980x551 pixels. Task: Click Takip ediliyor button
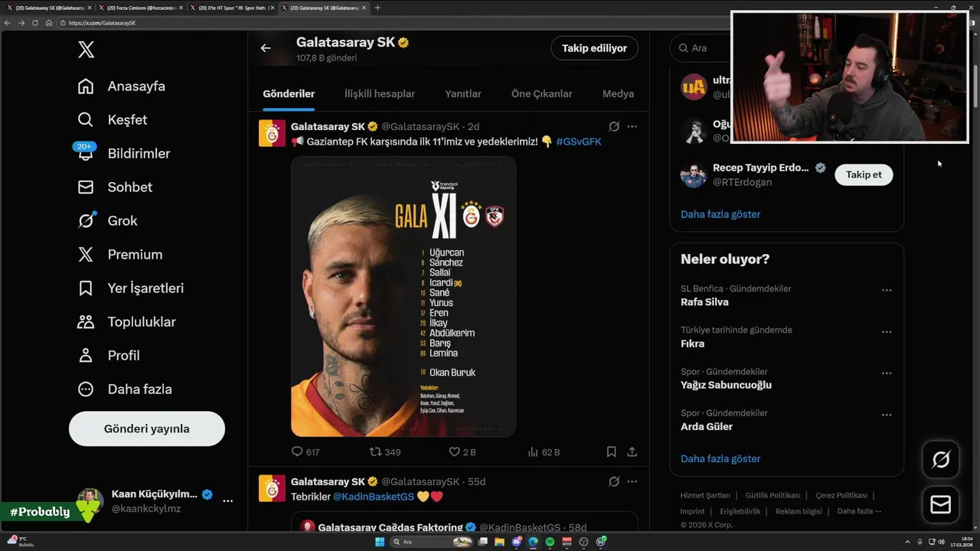[594, 48]
